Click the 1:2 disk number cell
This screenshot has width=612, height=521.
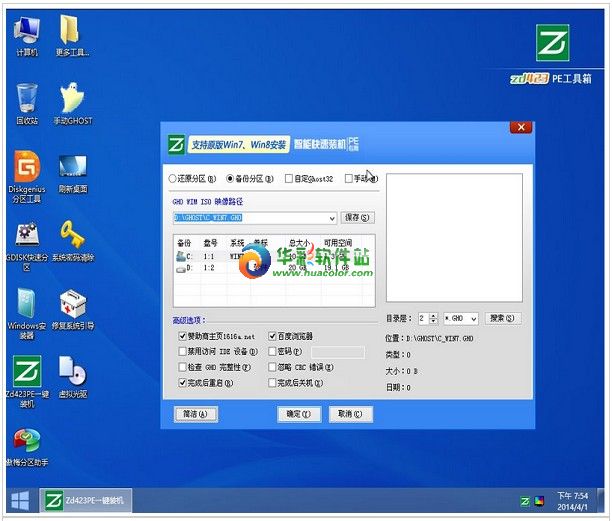209,268
